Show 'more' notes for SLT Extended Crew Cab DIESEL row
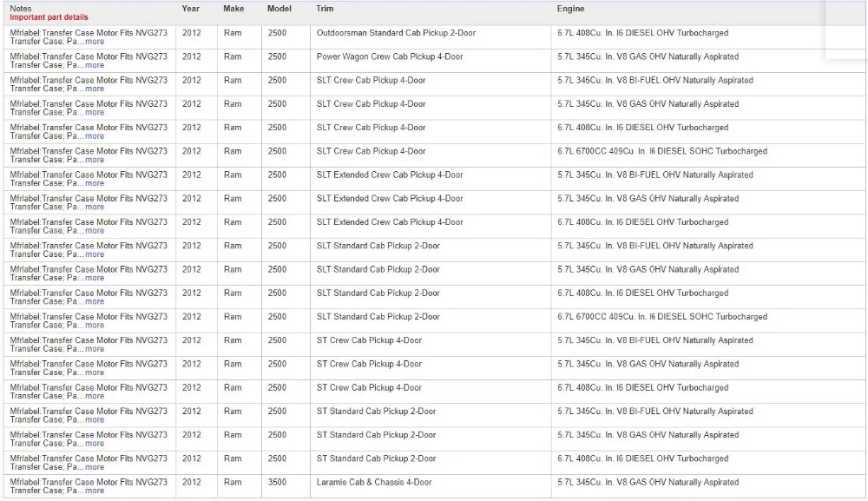 (x=95, y=231)
